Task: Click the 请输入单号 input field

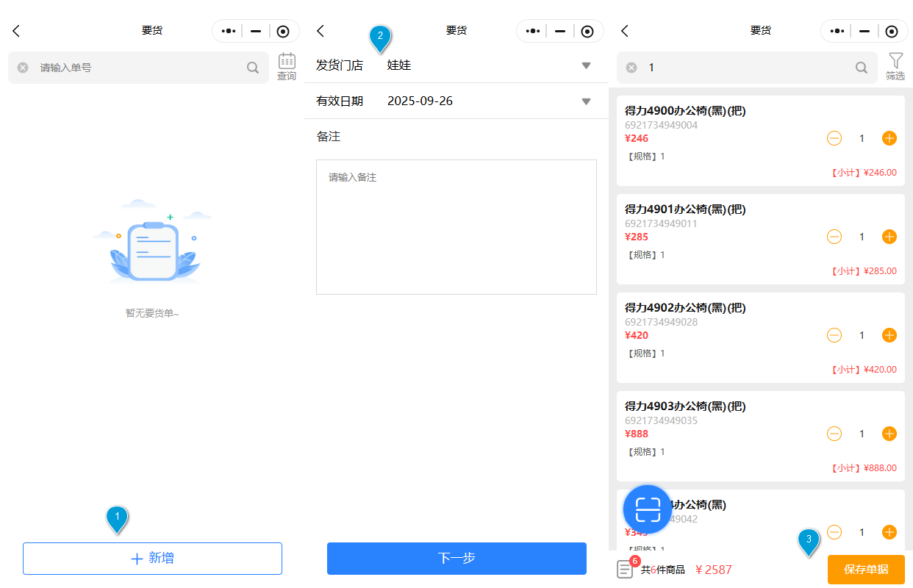Action: pyautogui.click(x=140, y=68)
